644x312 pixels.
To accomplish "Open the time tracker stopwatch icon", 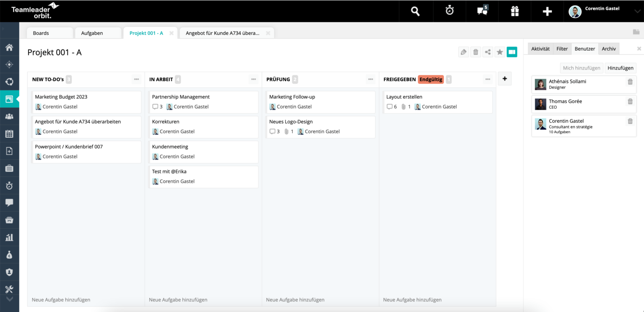I will 449,11.
